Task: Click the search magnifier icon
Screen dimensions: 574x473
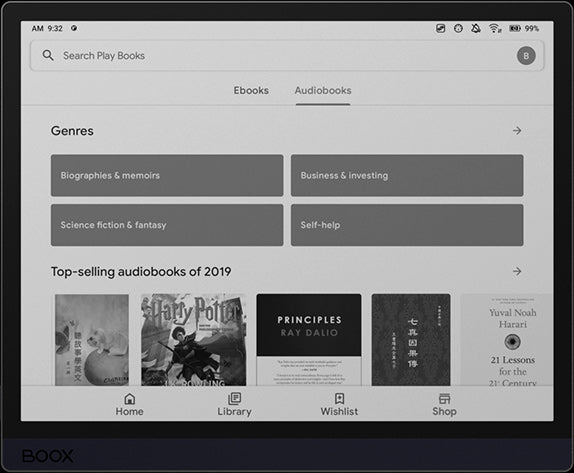Action: point(48,56)
